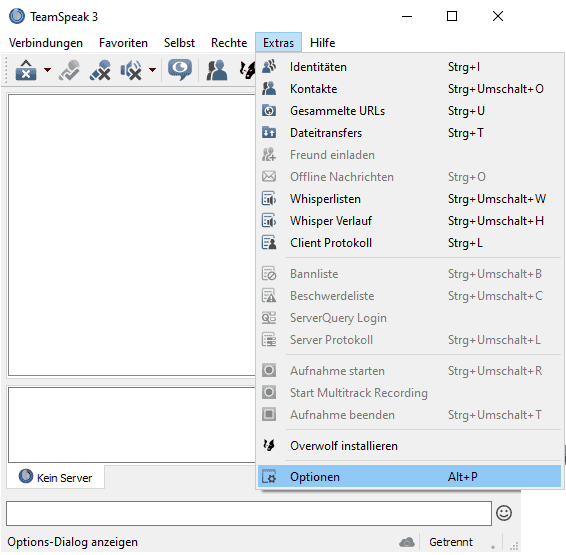This screenshot has width=566, height=555.
Task: Open the contacts toolbar icon
Action: pyautogui.click(x=217, y=70)
